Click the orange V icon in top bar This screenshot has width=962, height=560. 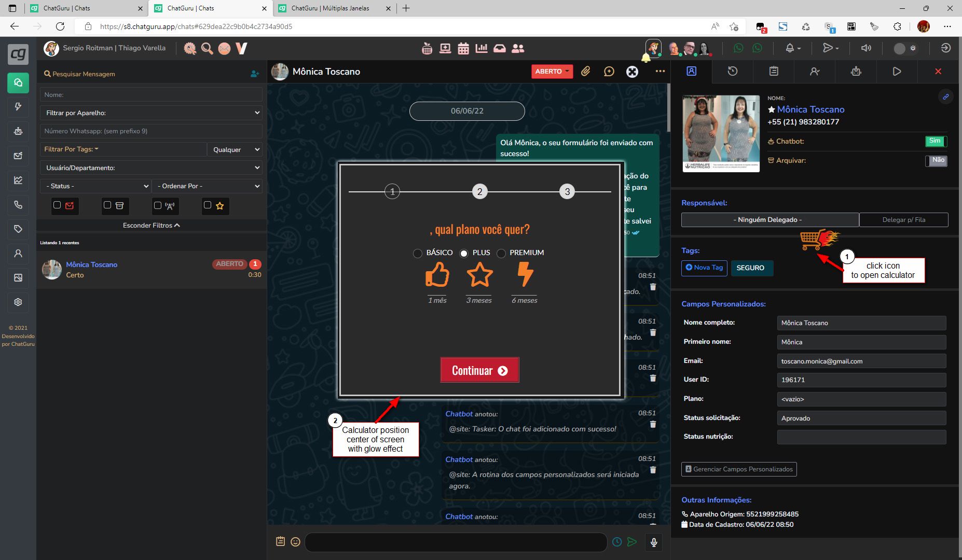click(x=241, y=48)
